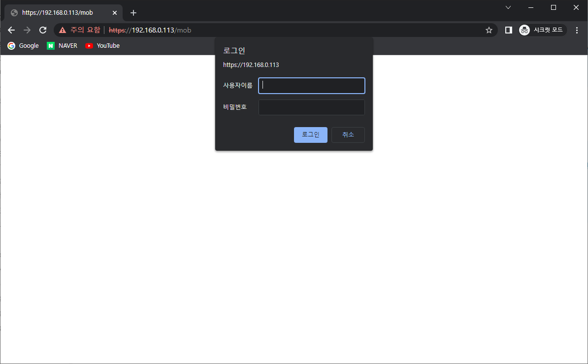Open a new tab
Image resolution: width=588 pixels, height=364 pixels.
[x=133, y=13]
